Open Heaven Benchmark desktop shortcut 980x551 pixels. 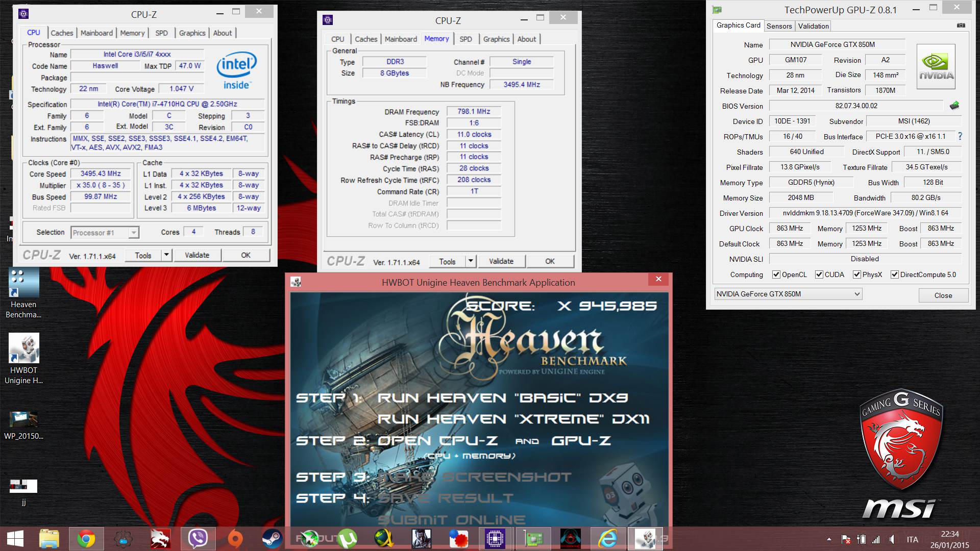point(23,293)
